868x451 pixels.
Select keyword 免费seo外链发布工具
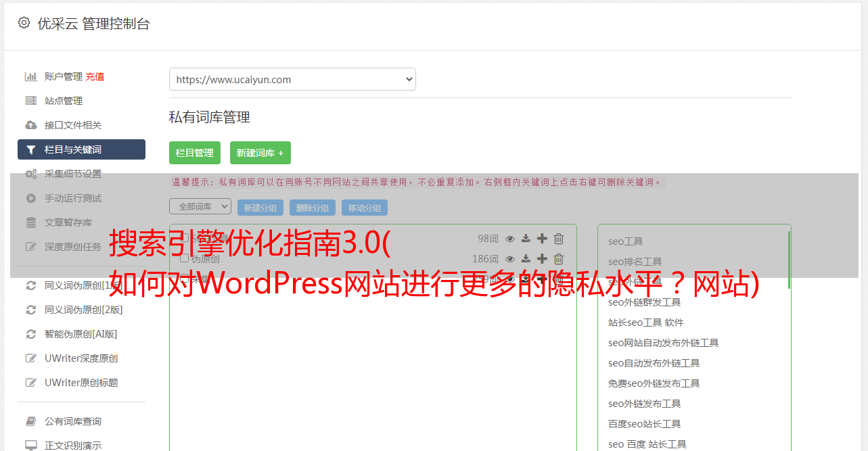click(654, 383)
